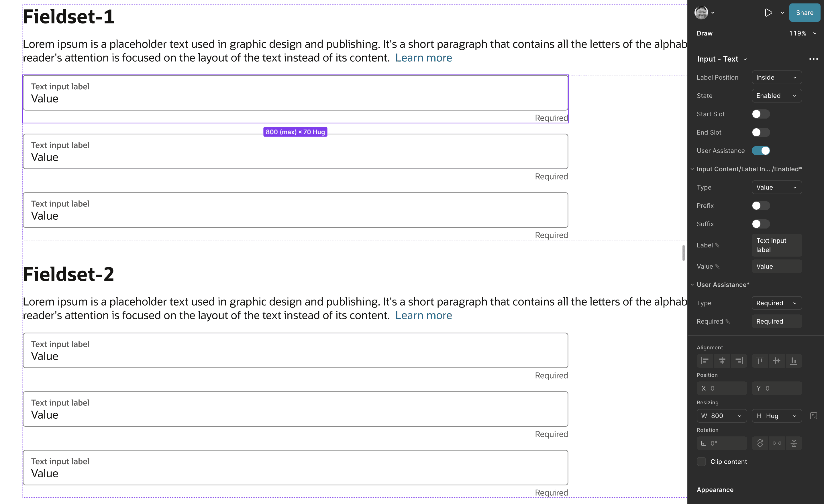Open the three-dots component options menu

[x=813, y=59]
